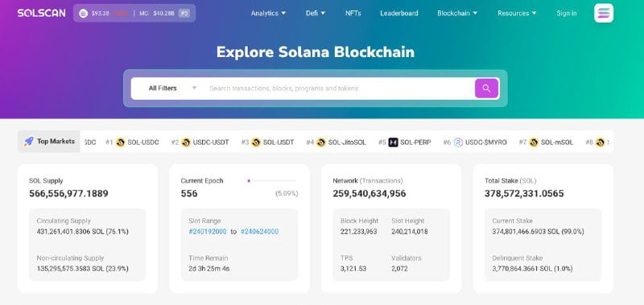Open the Leaderboard page
Viewport: 644px width, 305px height.
[x=398, y=13]
